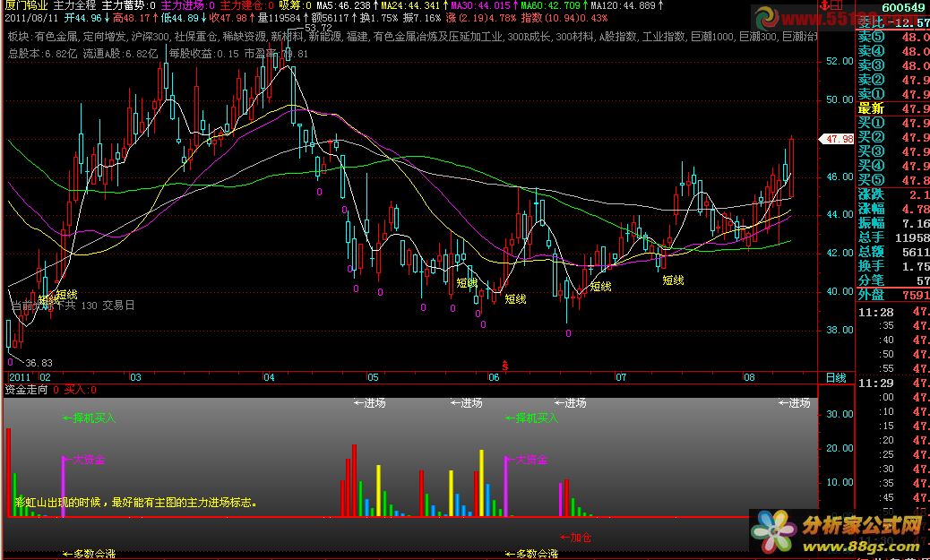The height and width of the screenshot is (560, 930).
Task: Click the 振幅 amplitude row
Action: coord(893,223)
